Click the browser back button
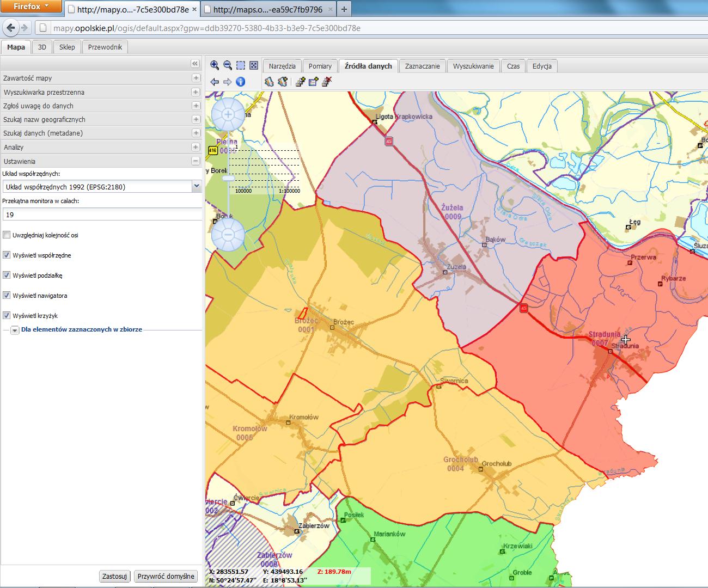Screen dimensions: 708x588 (x=11, y=28)
